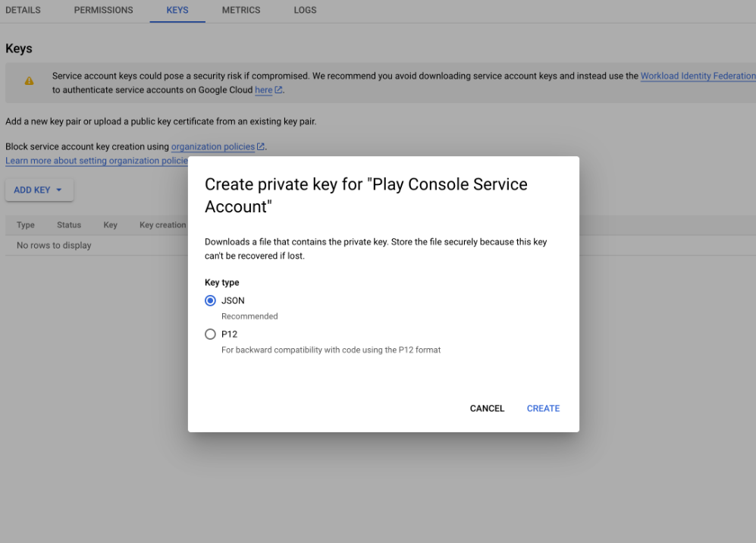Click the CANCEL button in the dialog

tap(487, 408)
